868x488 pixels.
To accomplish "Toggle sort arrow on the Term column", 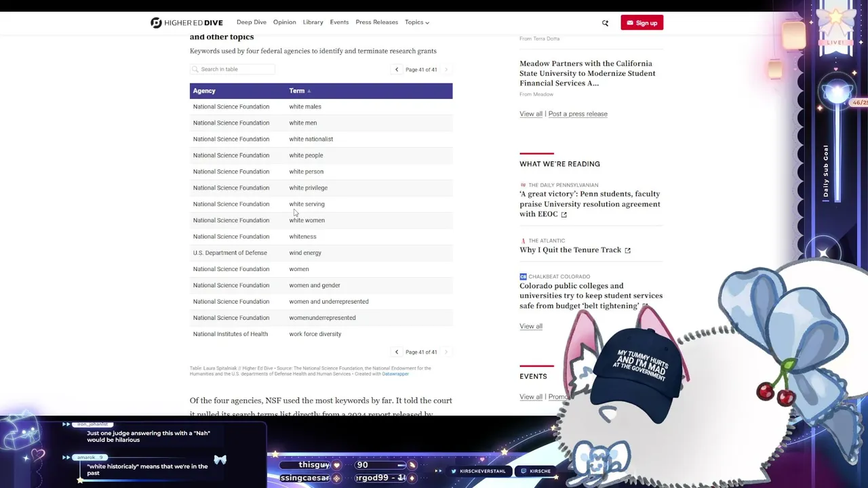I will point(309,91).
